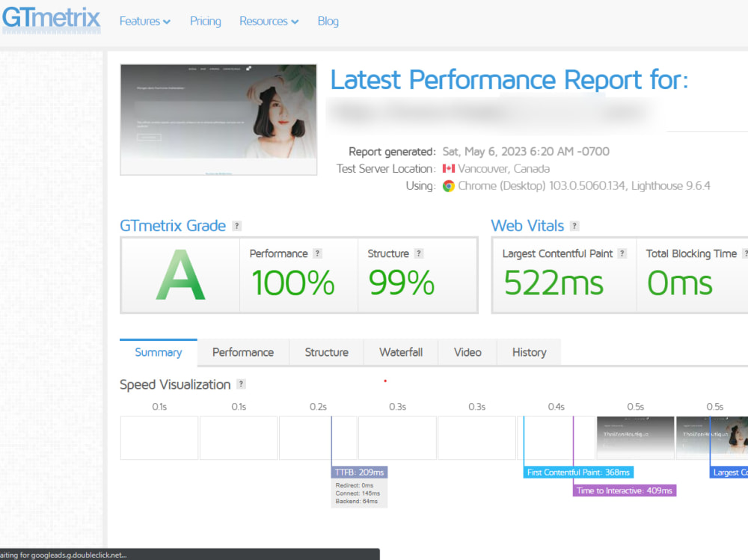Click the Chrome browser icon
Image resolution: width=748 pixels, height=560 pixels.
coord(448,185)
